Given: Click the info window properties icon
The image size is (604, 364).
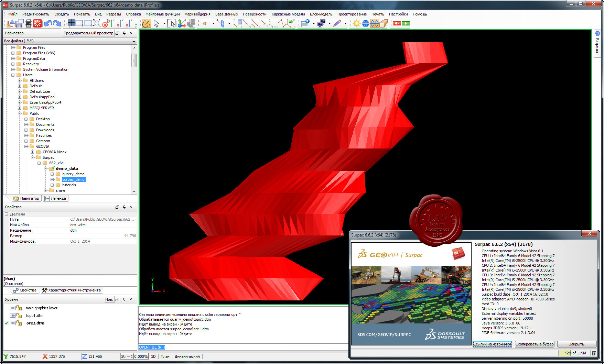Looking at the screenshot, I should click(305, 23).
